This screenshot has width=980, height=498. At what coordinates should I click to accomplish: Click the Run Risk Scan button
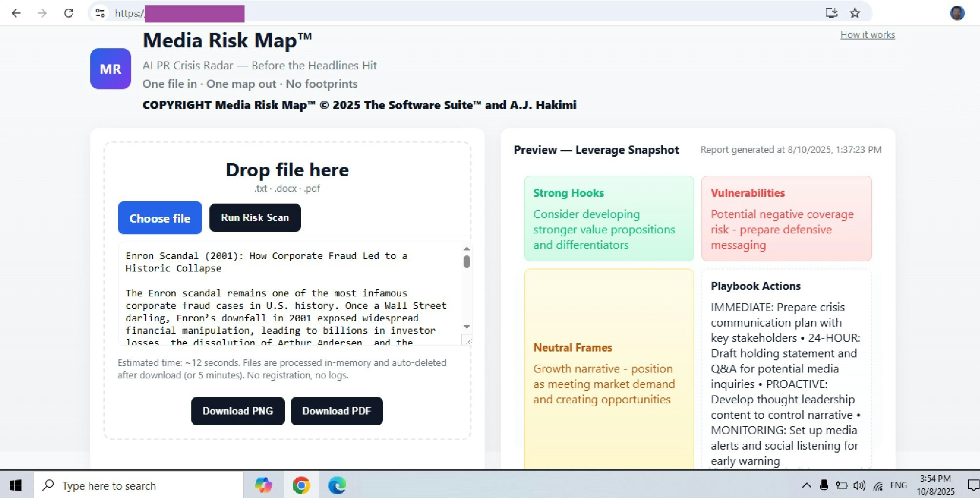point(255,218)
